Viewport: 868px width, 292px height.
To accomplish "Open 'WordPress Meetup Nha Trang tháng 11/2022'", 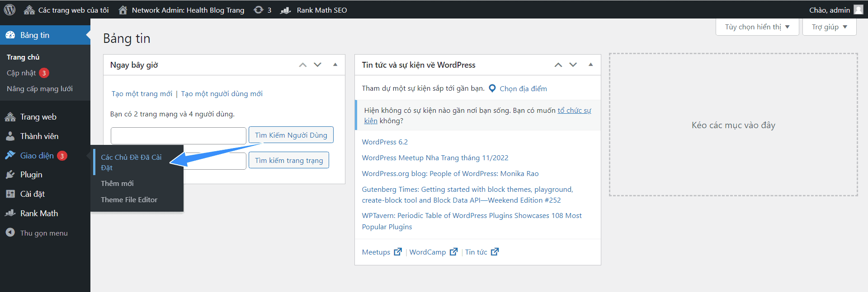I will (435, 158).
